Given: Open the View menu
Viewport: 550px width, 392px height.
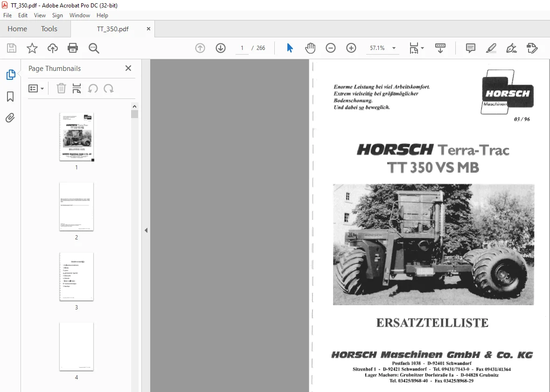Looking at the screenshot, I should pos(40,15).
